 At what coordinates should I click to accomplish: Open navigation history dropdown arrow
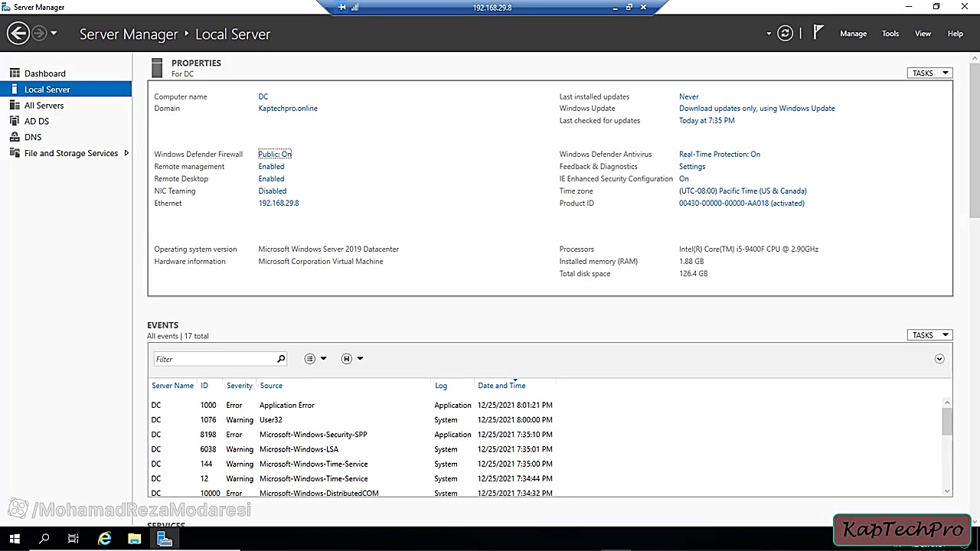54,34
